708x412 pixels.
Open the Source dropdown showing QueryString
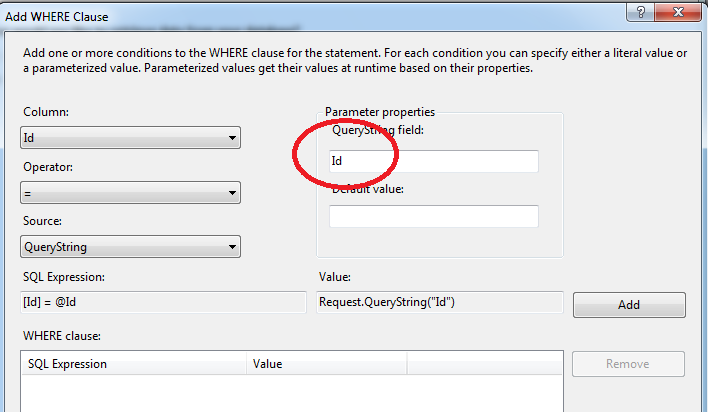click(x=130, y=246)
